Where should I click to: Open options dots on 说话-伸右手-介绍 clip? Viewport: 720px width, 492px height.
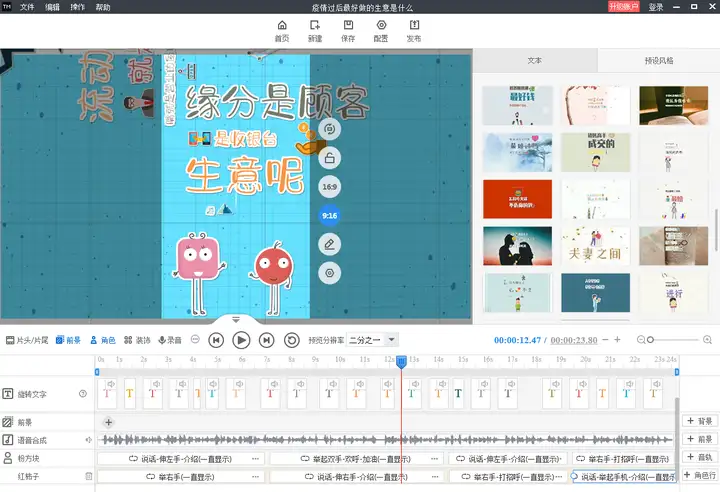(434, 477)
